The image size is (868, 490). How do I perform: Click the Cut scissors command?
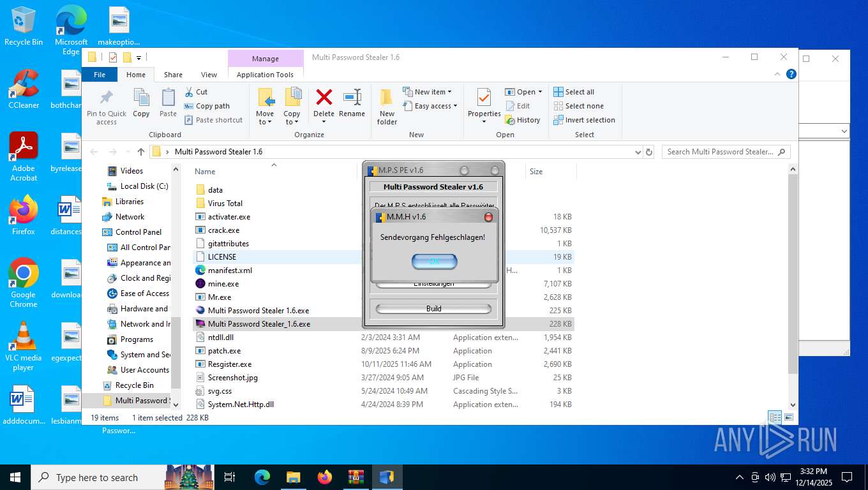click(196, 92)
